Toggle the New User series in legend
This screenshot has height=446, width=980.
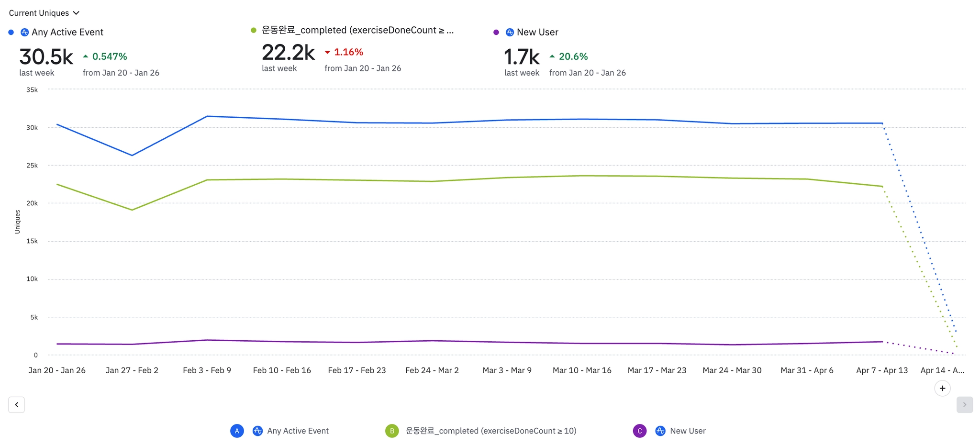[x=688, y=431]
